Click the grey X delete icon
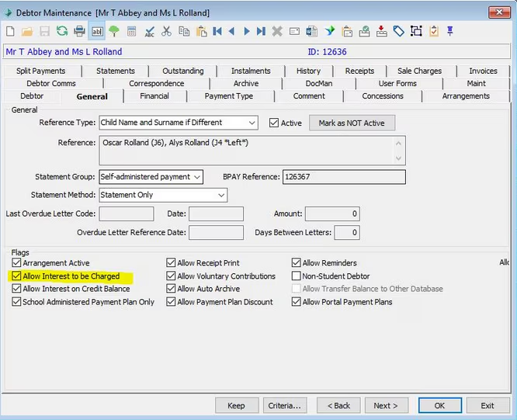Screen dimensions: 517x420 pyautogui.click(x=277, y=31)
